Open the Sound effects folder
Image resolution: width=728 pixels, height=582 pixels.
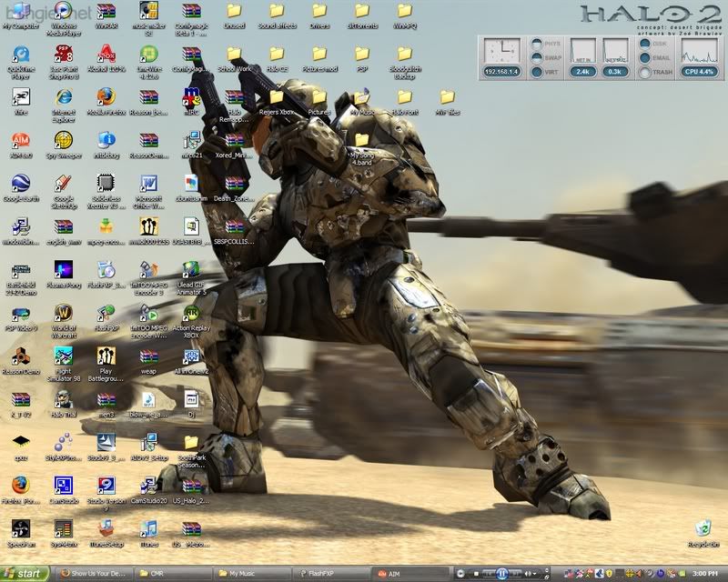[277, 15]
